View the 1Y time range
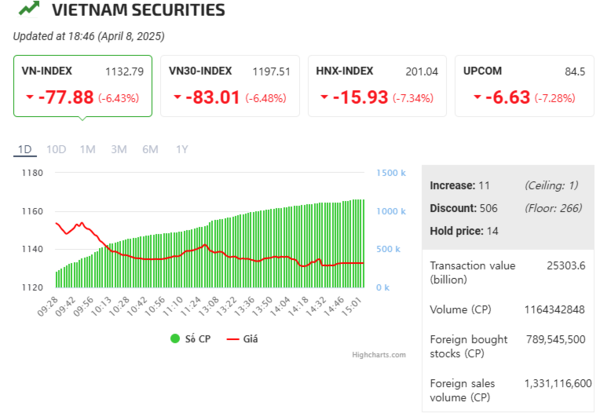This screenshot has width=600, height=417. tap(181, 149)
